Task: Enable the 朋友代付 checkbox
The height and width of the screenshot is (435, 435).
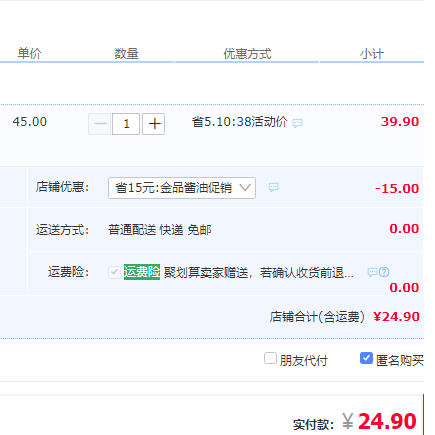Action: [x=270, y=359]
